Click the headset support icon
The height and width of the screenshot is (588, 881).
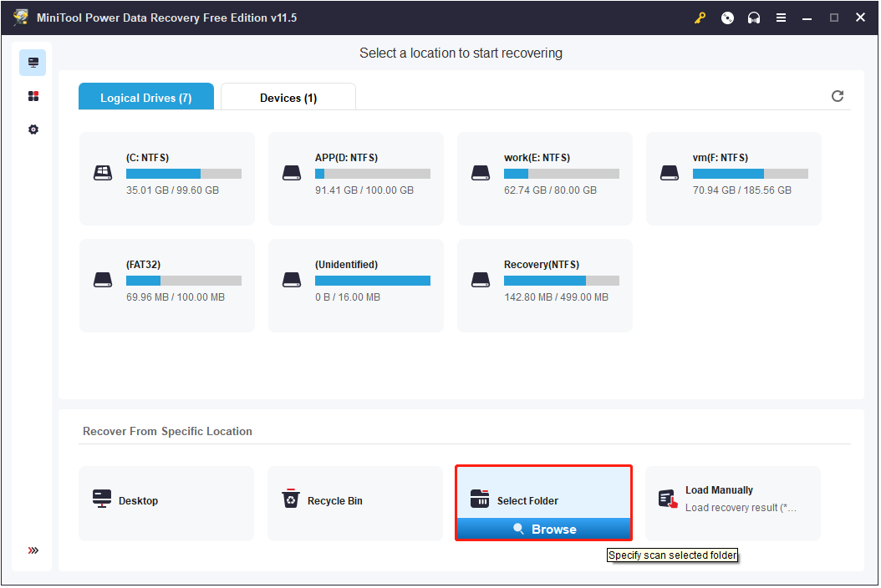tap(754, 18)
